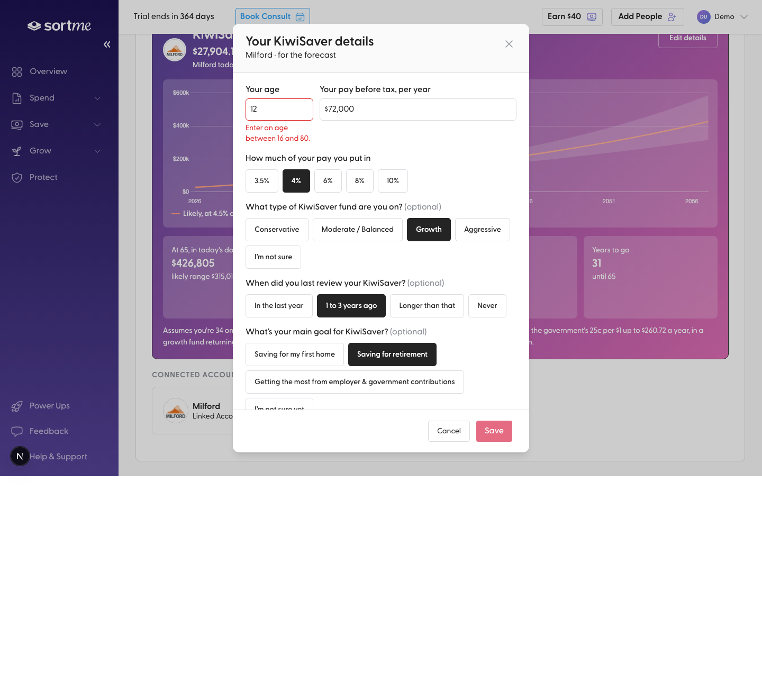The image size is (762, 700).
Task: Choose Growth fund type
Action: point(429,230)
